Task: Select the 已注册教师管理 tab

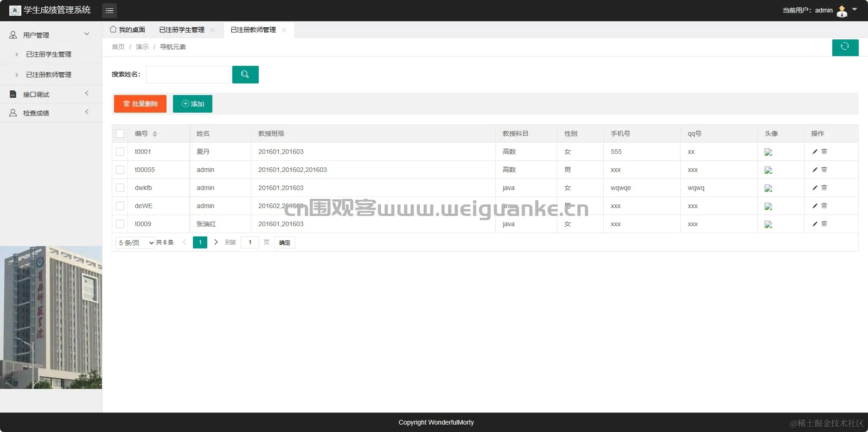Action: [x=253, y=30]
